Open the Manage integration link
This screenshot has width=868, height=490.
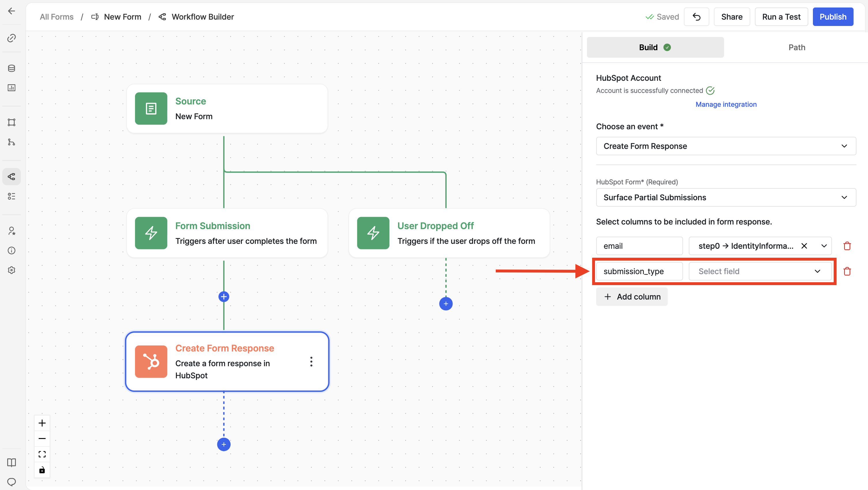pos(726,104)
